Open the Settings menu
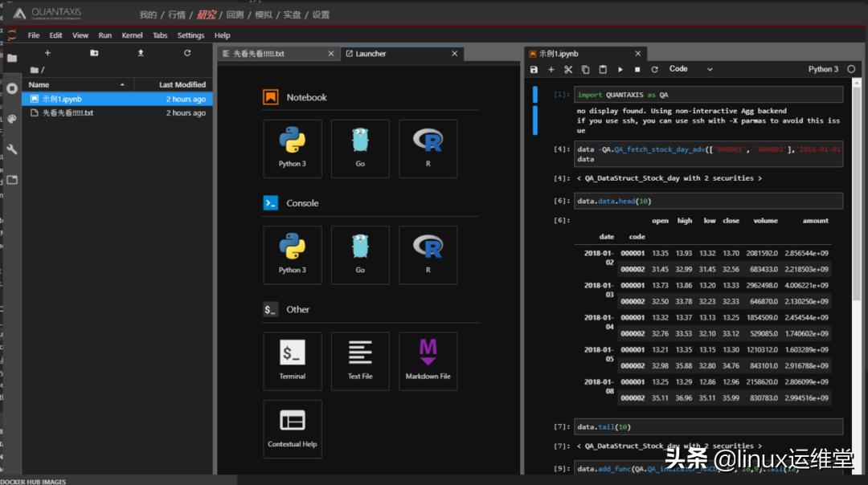Viewport: 868px width, 485px height. pos(191,35)
